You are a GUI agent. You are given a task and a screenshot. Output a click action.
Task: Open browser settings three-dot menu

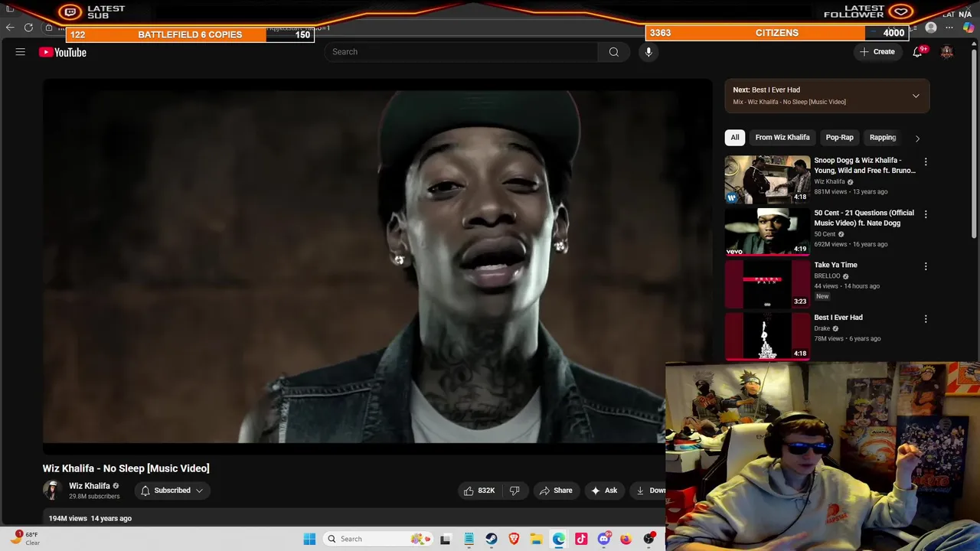949,28
